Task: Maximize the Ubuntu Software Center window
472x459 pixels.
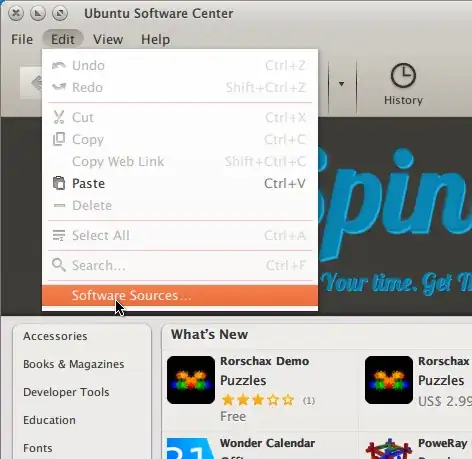Action: coord(60,13)
